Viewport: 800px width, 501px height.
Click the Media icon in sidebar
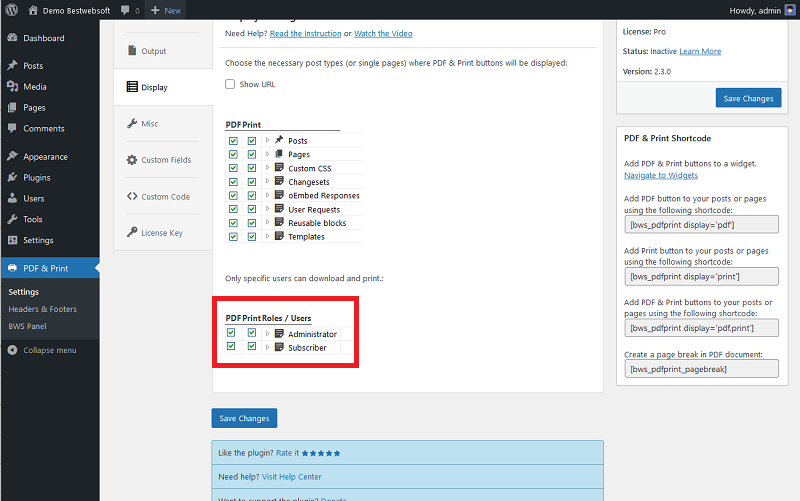point(13,86)
